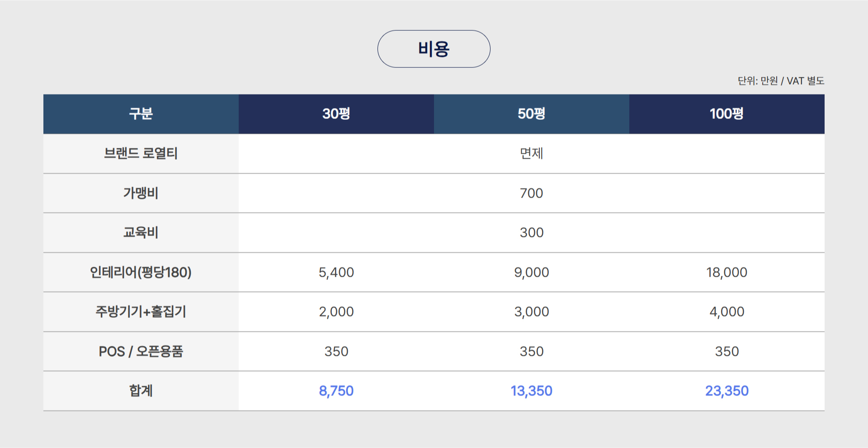
Task: Click the 700 franchise fee value
Action: coord(532,193)
